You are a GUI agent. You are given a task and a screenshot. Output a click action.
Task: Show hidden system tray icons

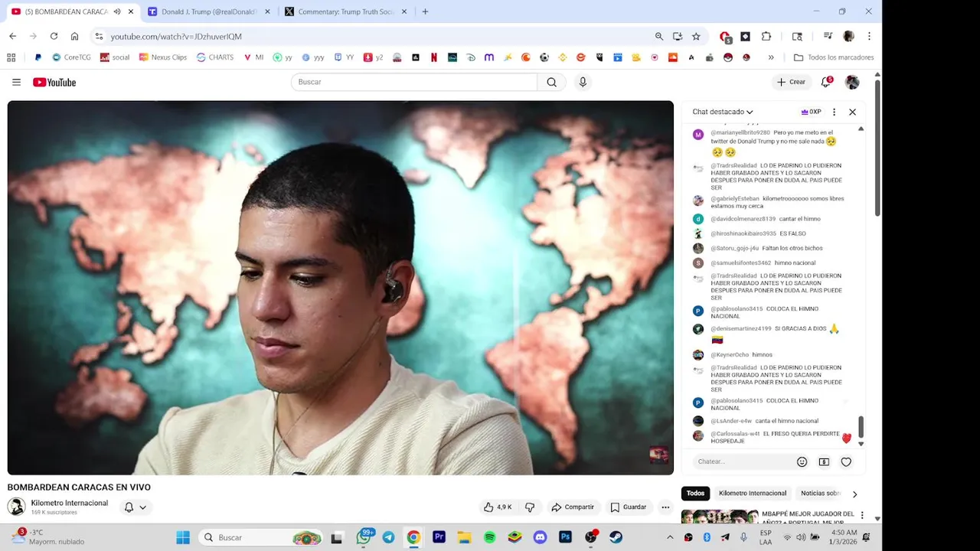[670, 537]
